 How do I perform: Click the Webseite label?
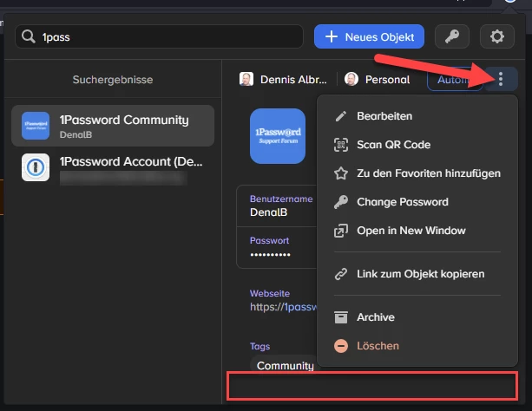tap(270, 293)
